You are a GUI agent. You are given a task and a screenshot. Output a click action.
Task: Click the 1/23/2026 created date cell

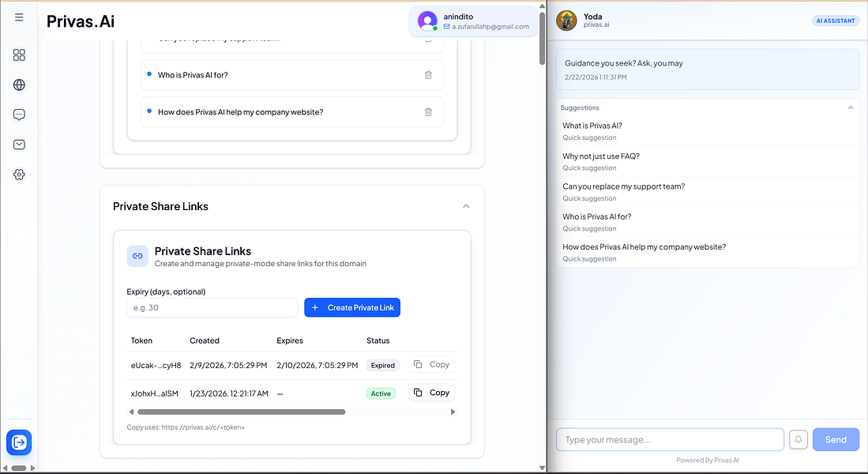[228, 393]
